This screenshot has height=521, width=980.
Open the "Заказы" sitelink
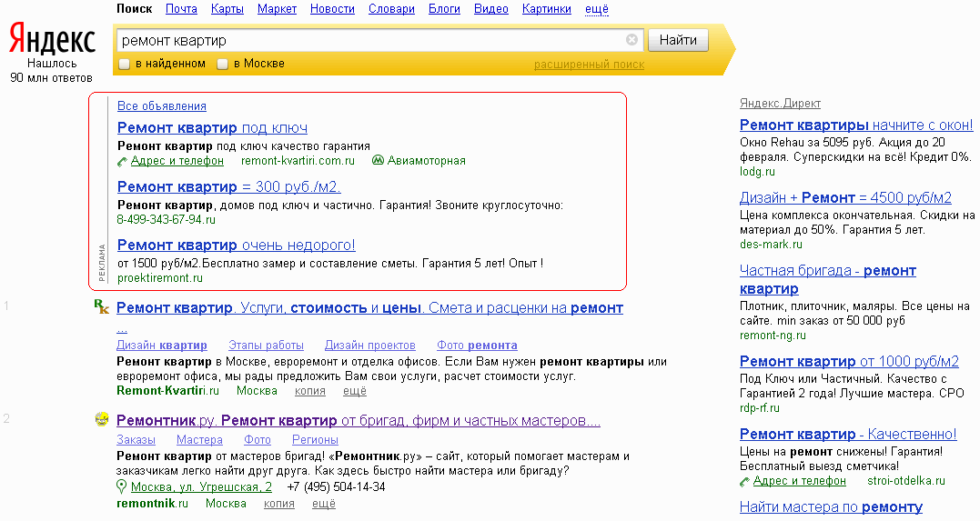(136, 440)
